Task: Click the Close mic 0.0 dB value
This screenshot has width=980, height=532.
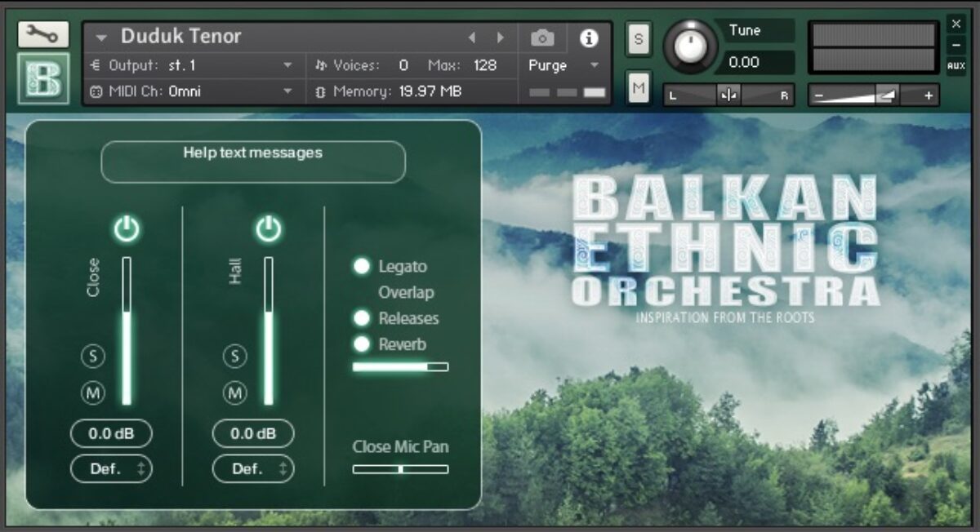Action: point(111,434)
